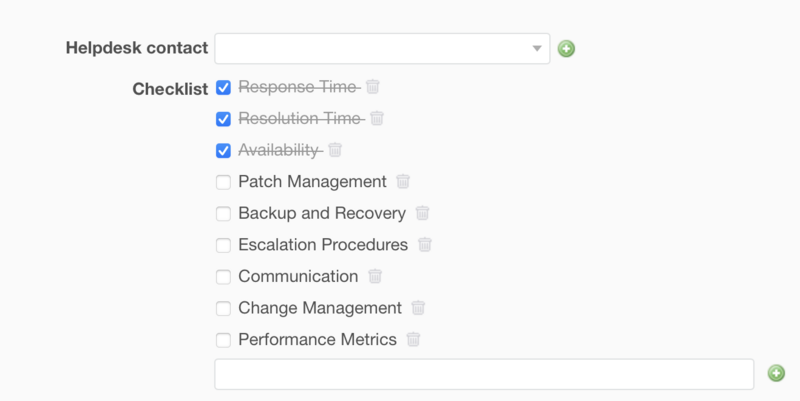Trash the Backup and Recovery item
The height and width of the screenshot is (401, 800).
tap(422, 213)
